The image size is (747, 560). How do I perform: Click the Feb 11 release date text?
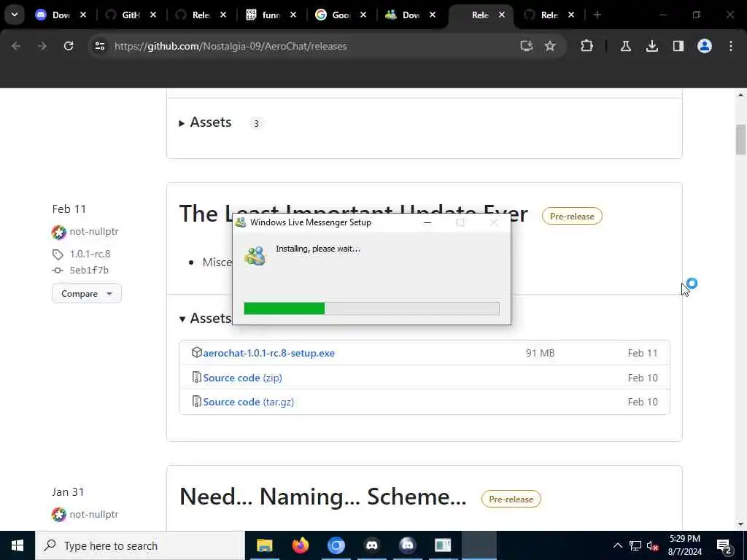pos(69,209)
